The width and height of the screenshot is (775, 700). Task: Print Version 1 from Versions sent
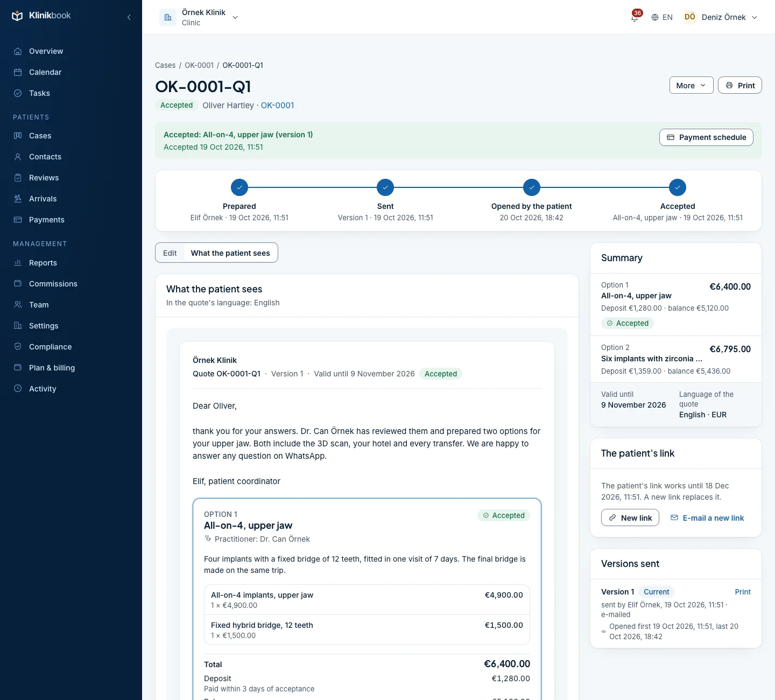[x=743, y=592]
